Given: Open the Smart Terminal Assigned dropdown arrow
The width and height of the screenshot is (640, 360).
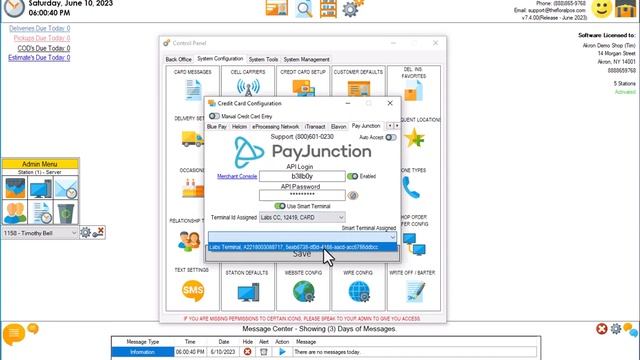Looking at the screenshot, I should point(392,237).
